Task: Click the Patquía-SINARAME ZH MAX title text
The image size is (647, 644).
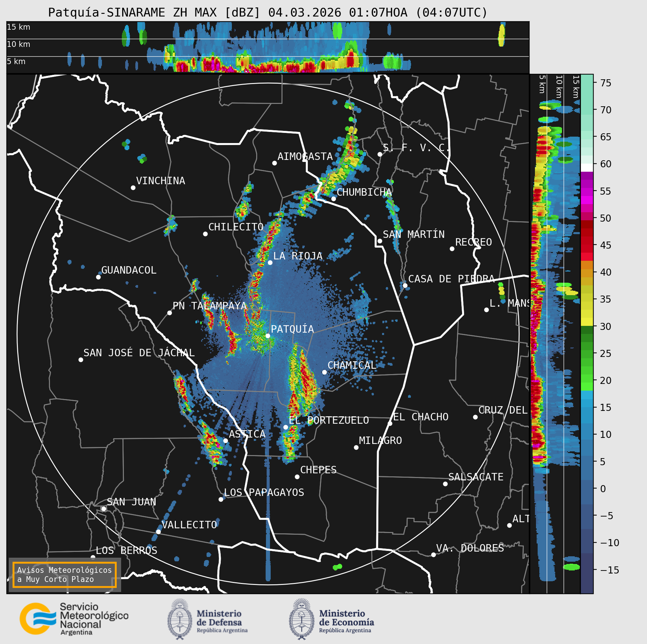Action: coord(154,12)
